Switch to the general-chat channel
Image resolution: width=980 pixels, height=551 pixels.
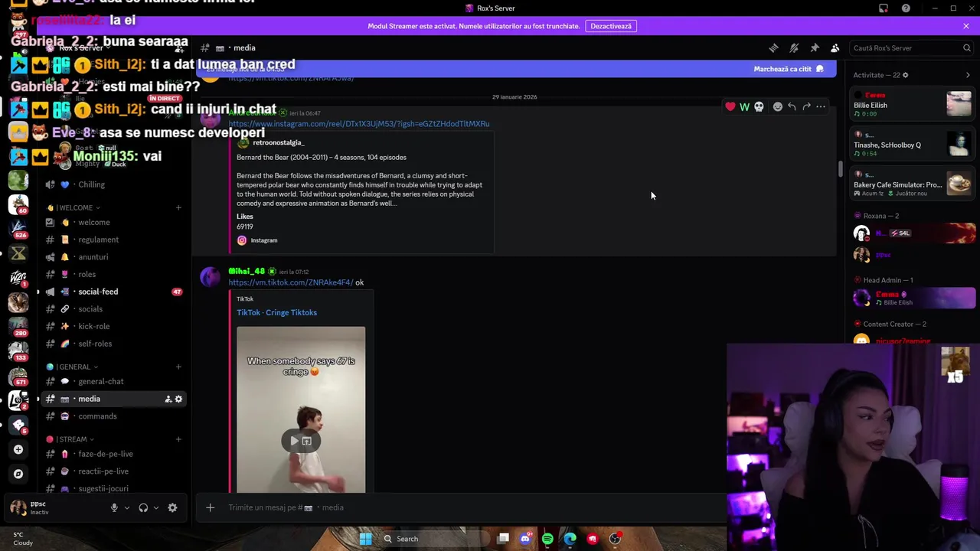point(113,381)
